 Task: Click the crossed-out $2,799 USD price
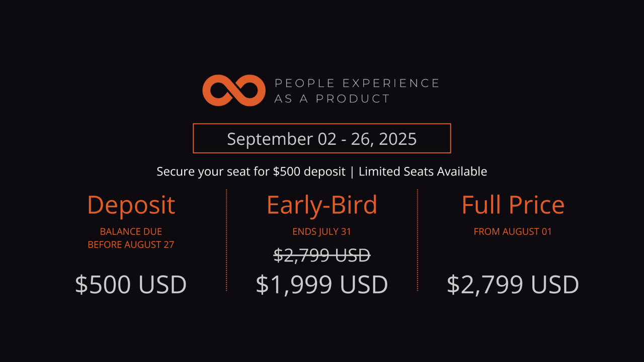(x=322, y=255)
